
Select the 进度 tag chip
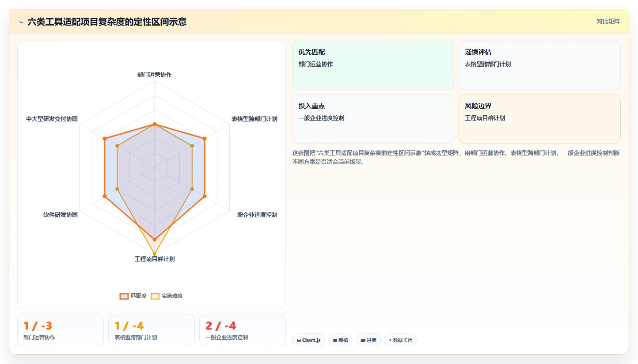pyautogui.click(x=368, y=340)
